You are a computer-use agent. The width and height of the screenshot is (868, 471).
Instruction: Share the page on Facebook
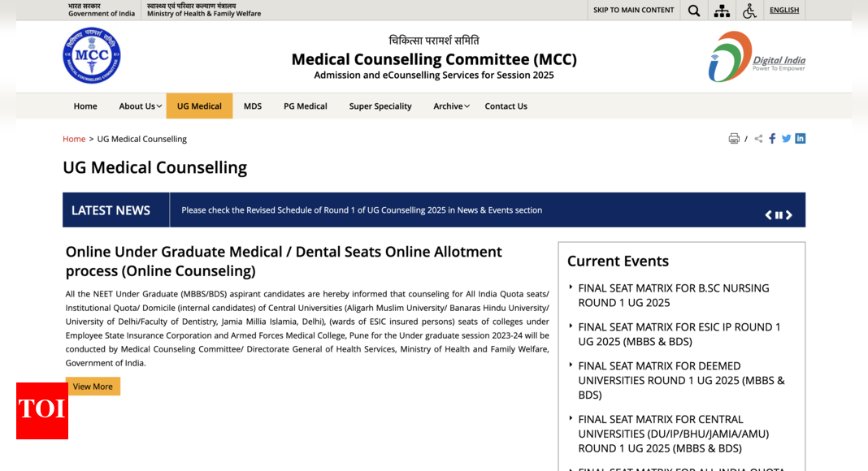point(772,139)
